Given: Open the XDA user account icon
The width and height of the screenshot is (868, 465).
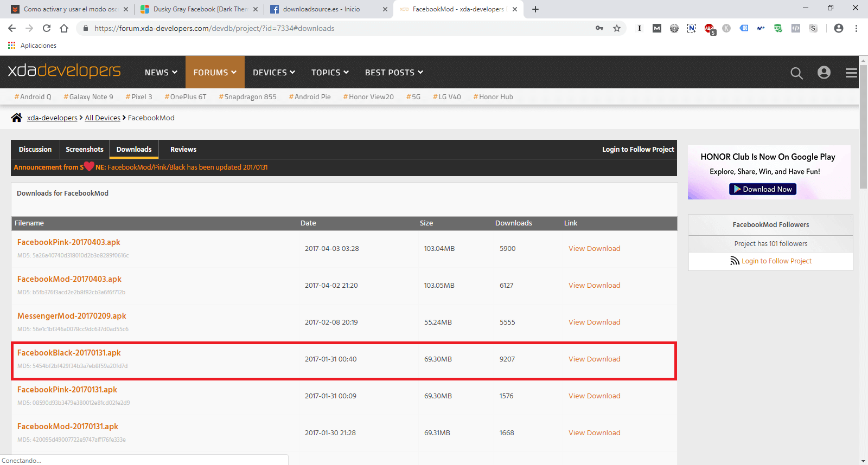Looking at the screenshot, I should (824, 72).
